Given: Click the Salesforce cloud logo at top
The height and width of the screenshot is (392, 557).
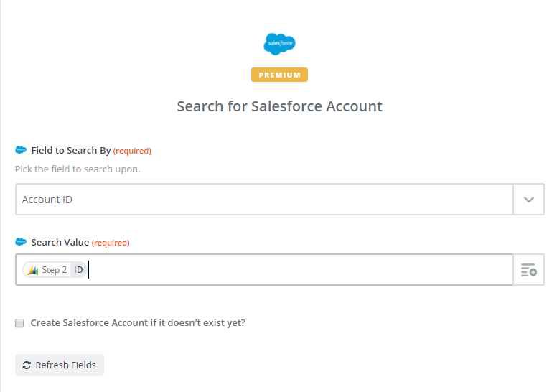Looking at the screenshot, I should click(x=279, y=44).
